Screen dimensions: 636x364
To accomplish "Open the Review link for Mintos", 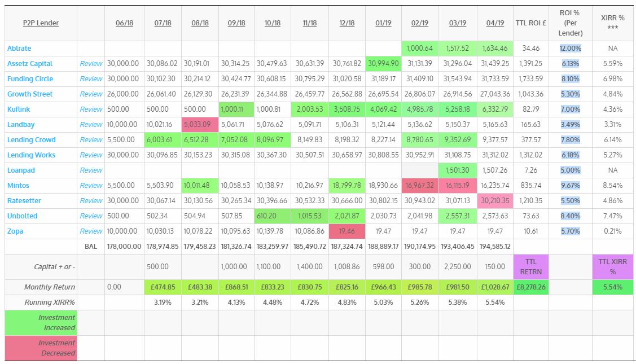I will 91,186.
